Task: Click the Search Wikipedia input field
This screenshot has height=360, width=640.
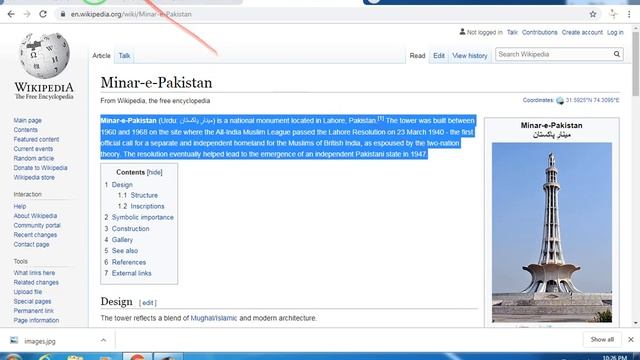Action: 553,54
